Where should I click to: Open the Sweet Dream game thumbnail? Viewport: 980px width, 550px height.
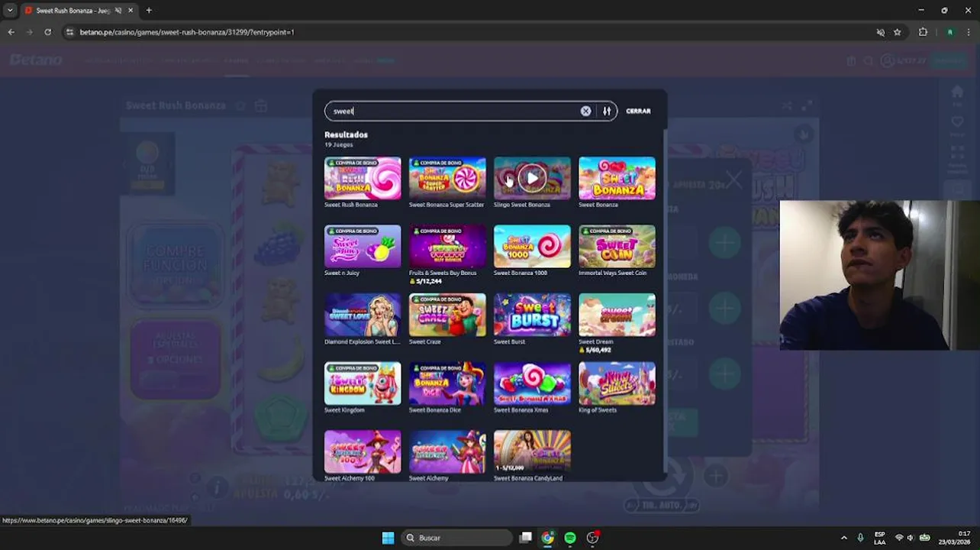pyautogui.click(x=617, y=315)
